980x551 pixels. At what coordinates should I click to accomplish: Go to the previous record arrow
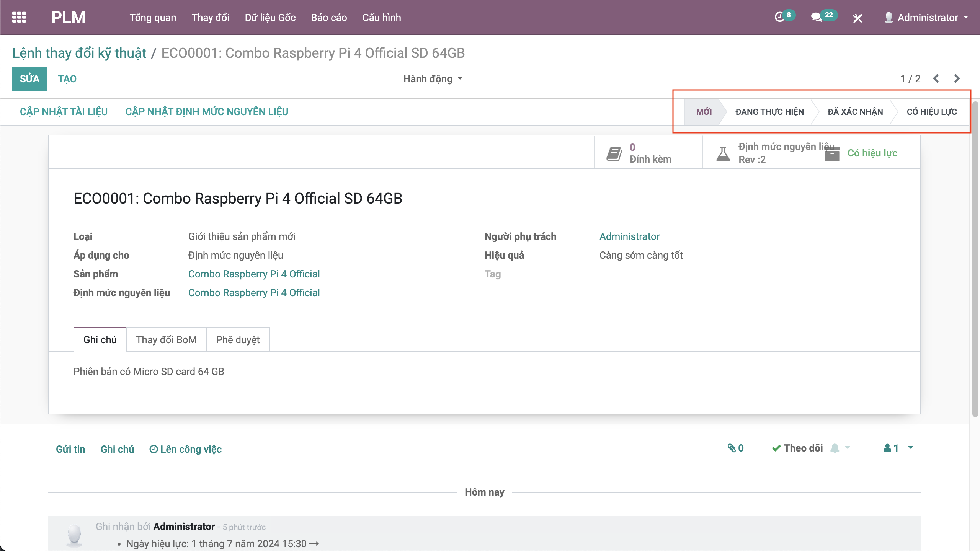tap(936, 79)
